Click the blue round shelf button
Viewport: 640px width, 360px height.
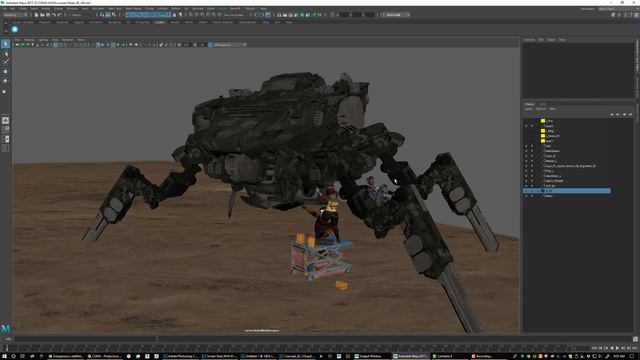15,29
